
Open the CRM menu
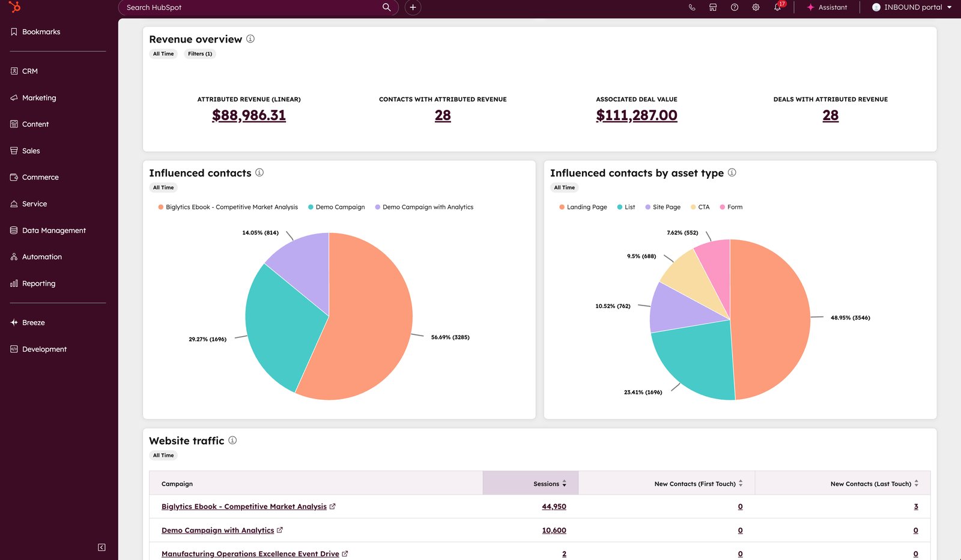(24, 71)
